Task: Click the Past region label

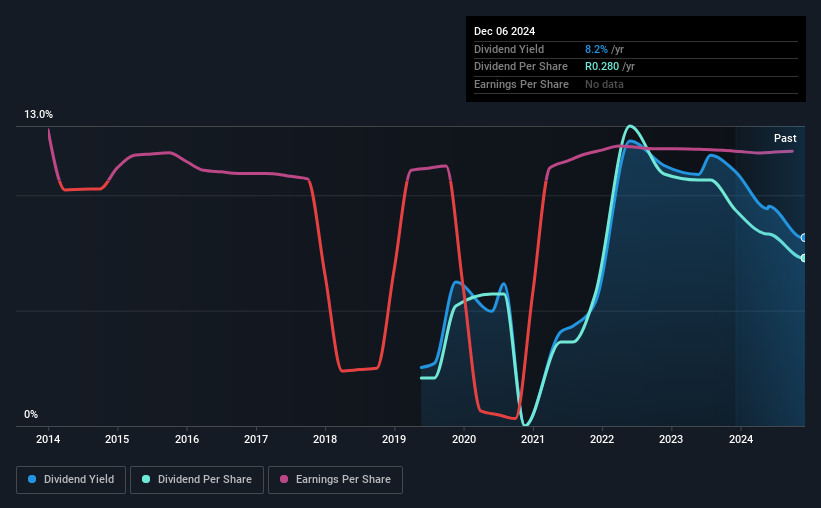Action: [x=785, y=138]
